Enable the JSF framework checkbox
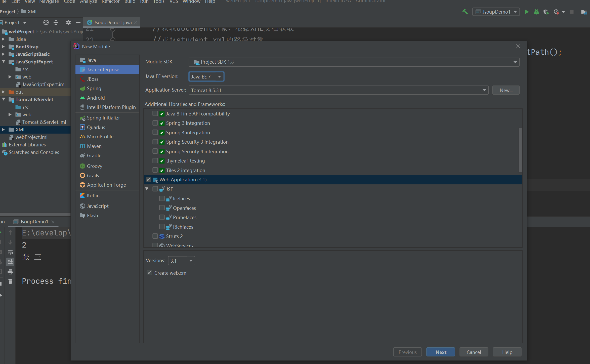Image resolution: width=590 pixels, height=364 pixels. (155, 189)
